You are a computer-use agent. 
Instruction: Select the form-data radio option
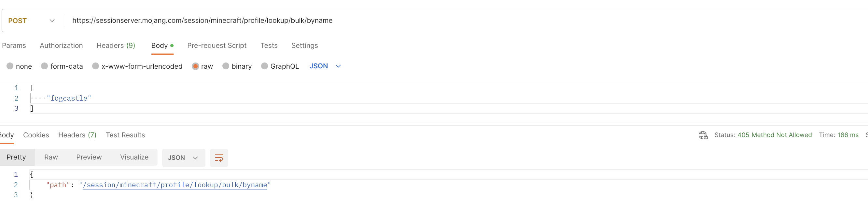point(45,66)
